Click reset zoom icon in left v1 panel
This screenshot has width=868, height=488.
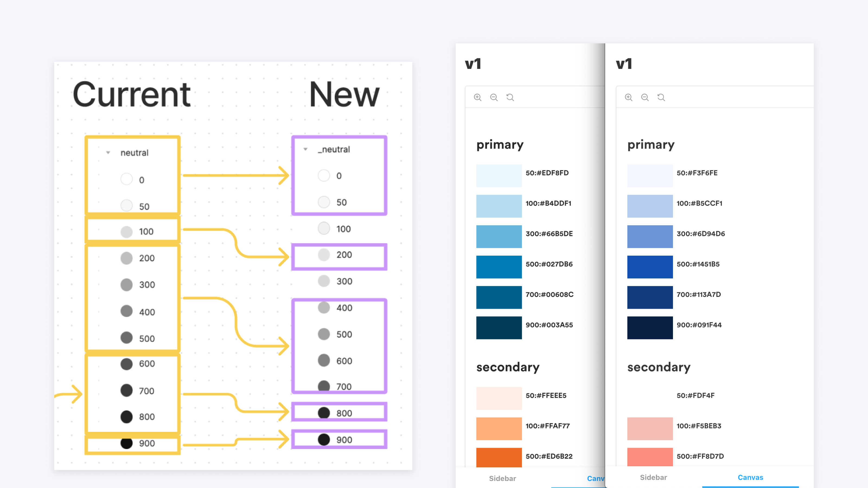510,97
